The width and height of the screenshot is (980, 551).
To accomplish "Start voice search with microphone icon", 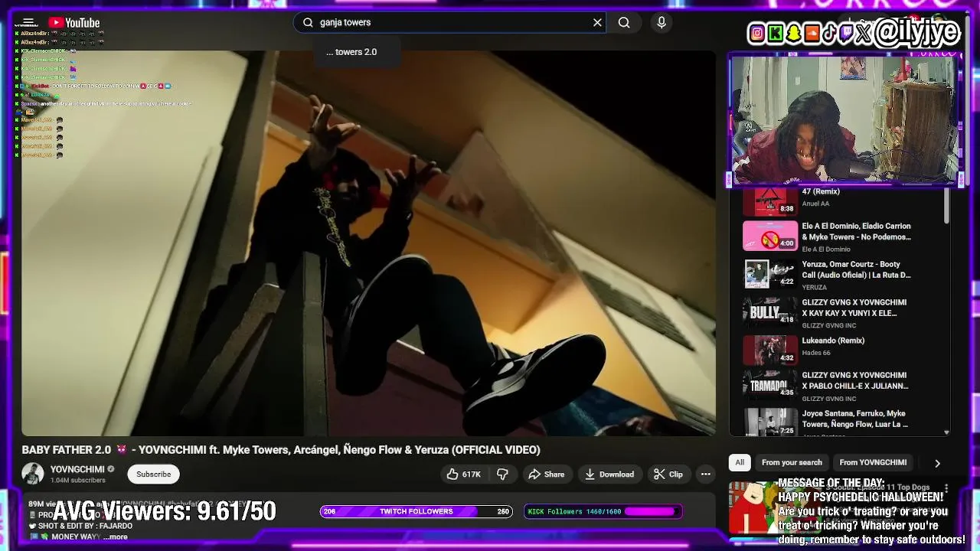I will pyautogui.click(x=661, y=22).
